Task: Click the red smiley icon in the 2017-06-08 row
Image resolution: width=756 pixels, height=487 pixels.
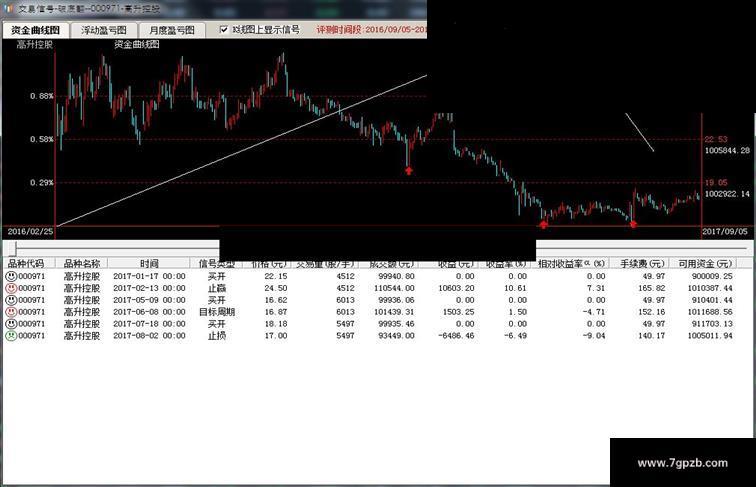Action: point(11,312)
